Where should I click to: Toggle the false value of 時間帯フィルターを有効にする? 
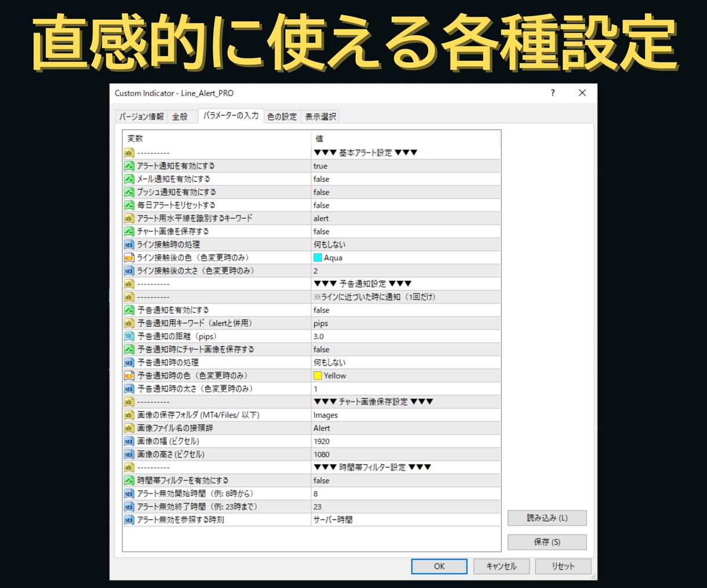(x=406, y=480)
